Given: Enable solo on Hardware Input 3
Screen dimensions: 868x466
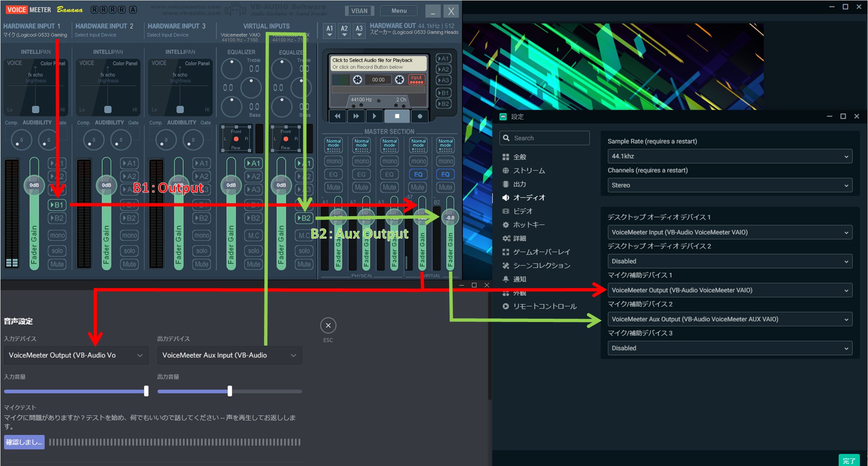Looking at the screenshot, I should click(x=201, y=251).
